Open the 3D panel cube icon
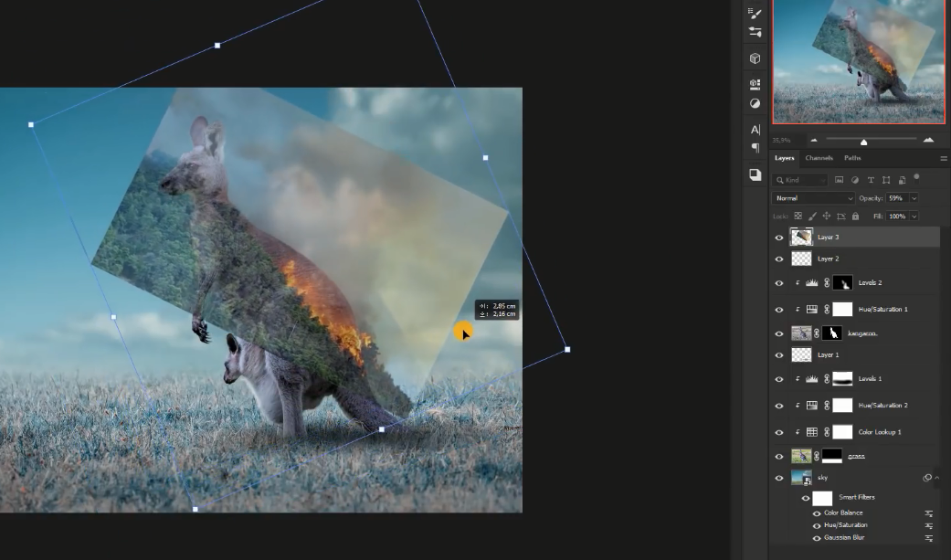 (x=755, y=58)
